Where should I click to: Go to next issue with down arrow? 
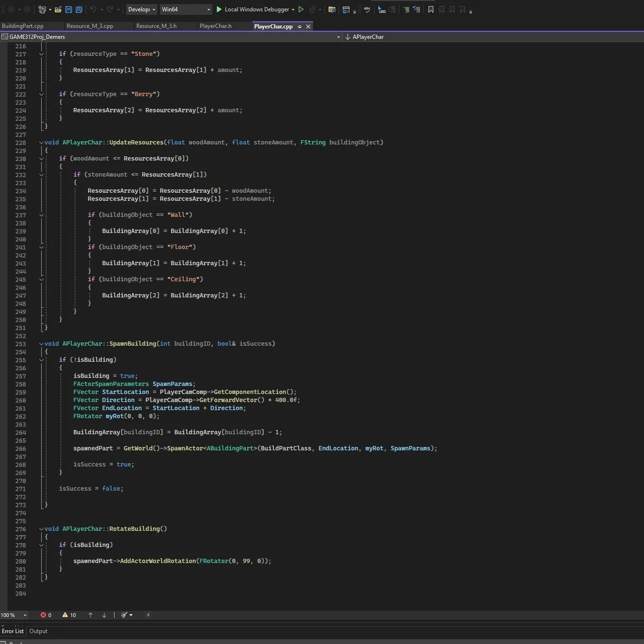tap(104, 615)
